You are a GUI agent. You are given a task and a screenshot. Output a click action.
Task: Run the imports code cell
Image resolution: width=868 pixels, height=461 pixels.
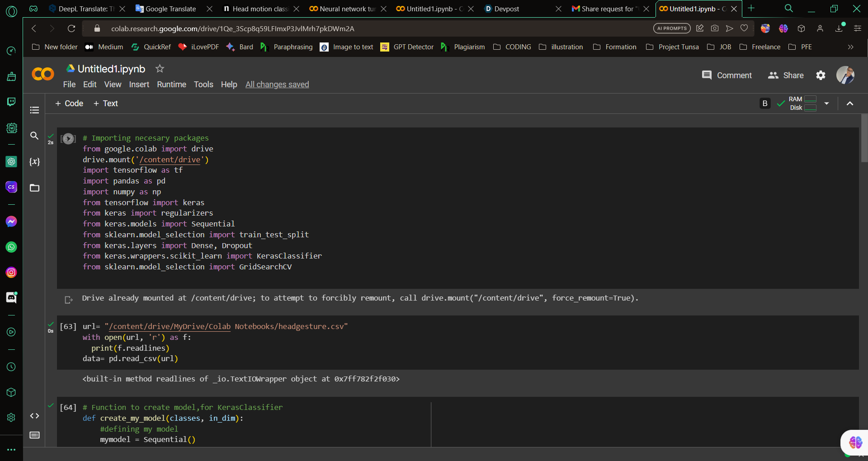click(x=68, y=139)
